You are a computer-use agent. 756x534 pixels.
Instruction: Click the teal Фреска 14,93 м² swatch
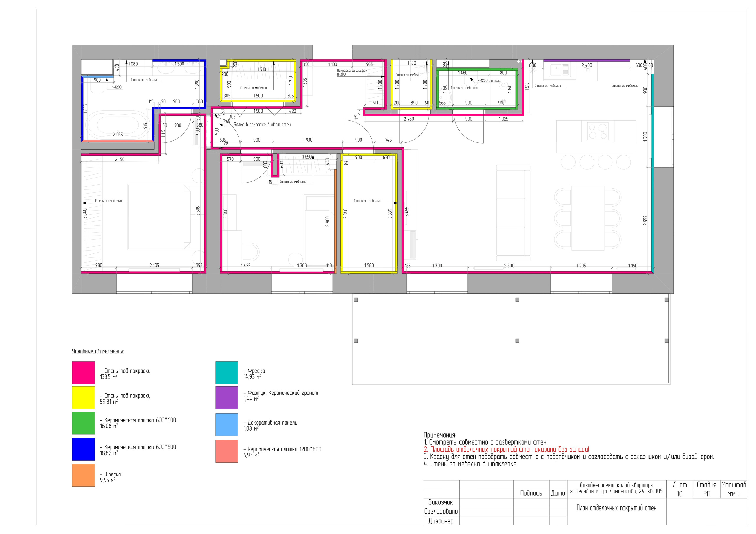227,373
